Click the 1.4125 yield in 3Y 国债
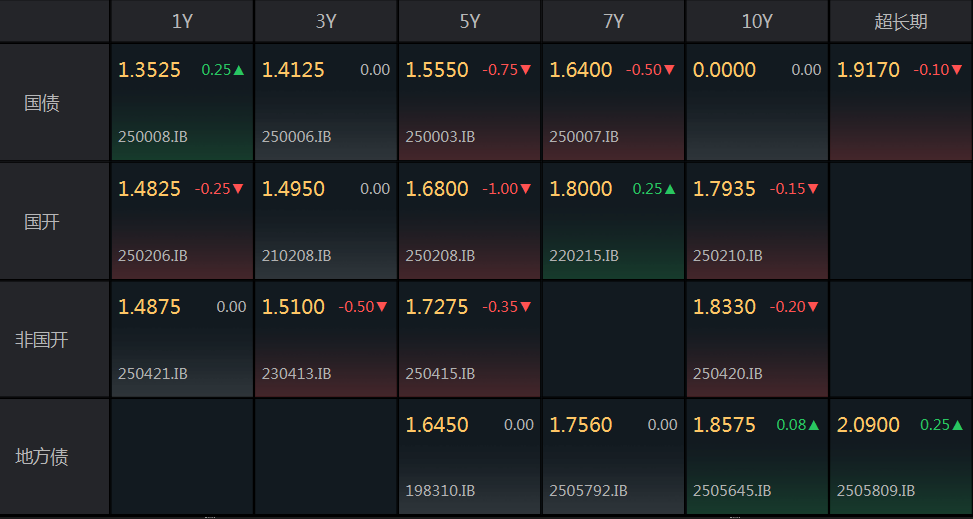This screenshot has width=973, height=519. click(293, 70)
